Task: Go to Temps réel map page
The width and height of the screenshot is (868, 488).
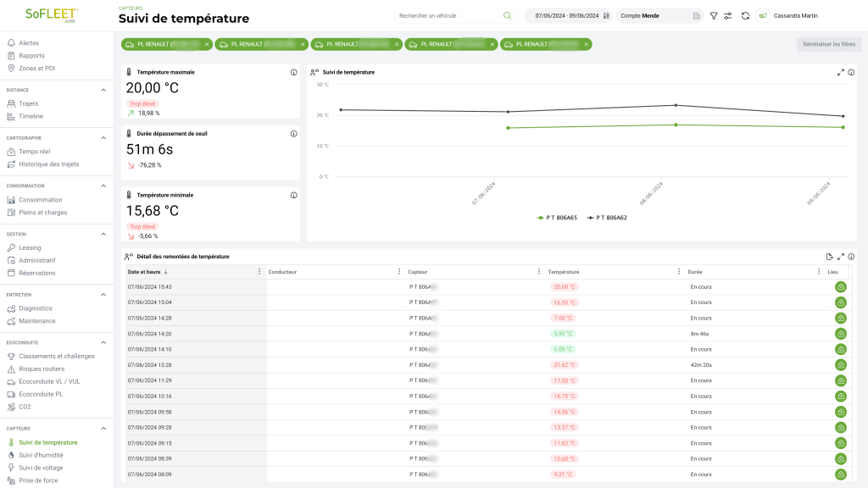Action: 34,152
